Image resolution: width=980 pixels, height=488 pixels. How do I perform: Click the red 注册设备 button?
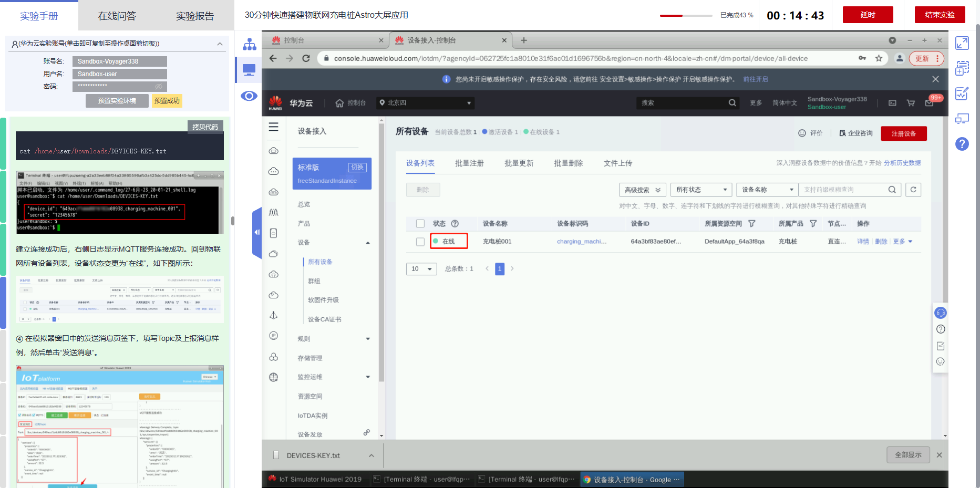904,133
